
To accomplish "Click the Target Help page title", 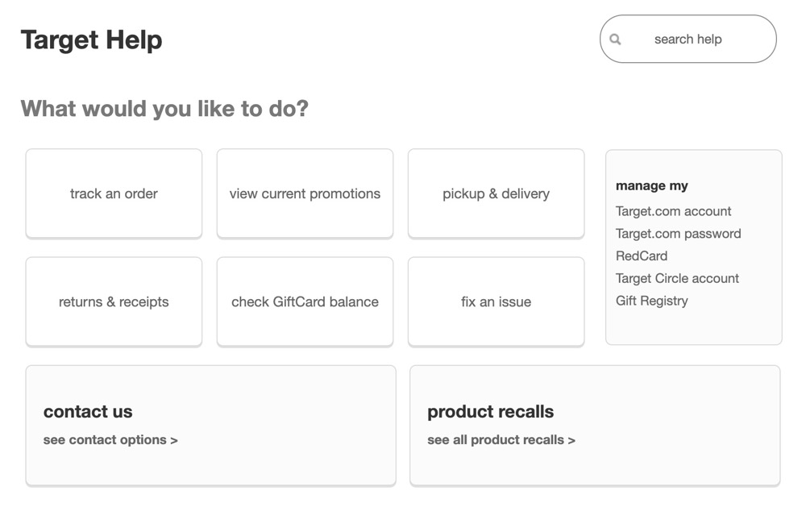I will click(92, 40).
